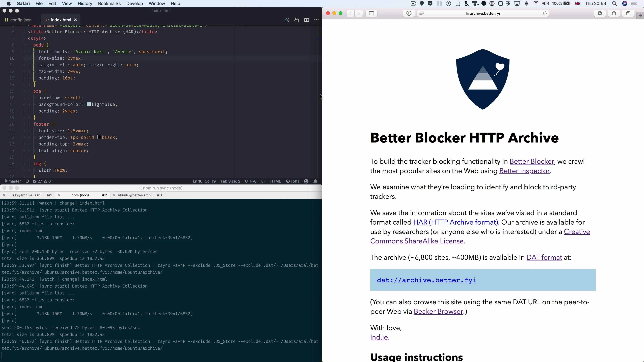This screenshot has height=362, width=644.
Task: Open the Develop menu
Action: pos(135,4)
